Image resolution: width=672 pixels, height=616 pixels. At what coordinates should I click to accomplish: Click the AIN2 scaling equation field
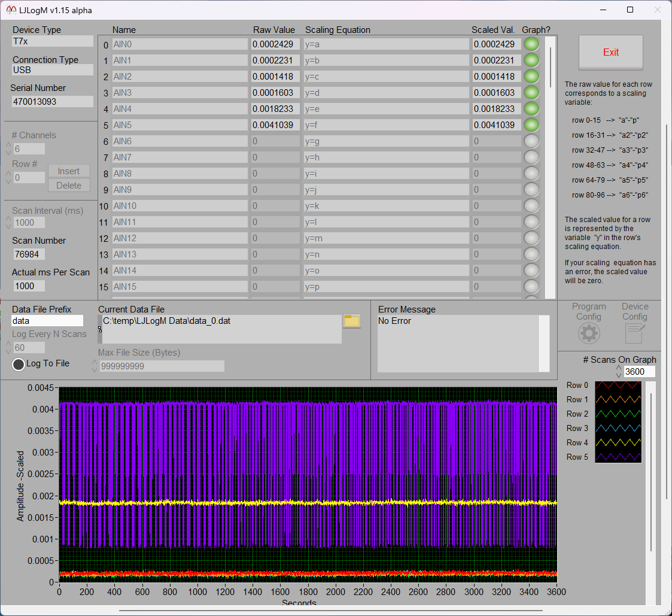pyautogui.click(x=386, y=77)
